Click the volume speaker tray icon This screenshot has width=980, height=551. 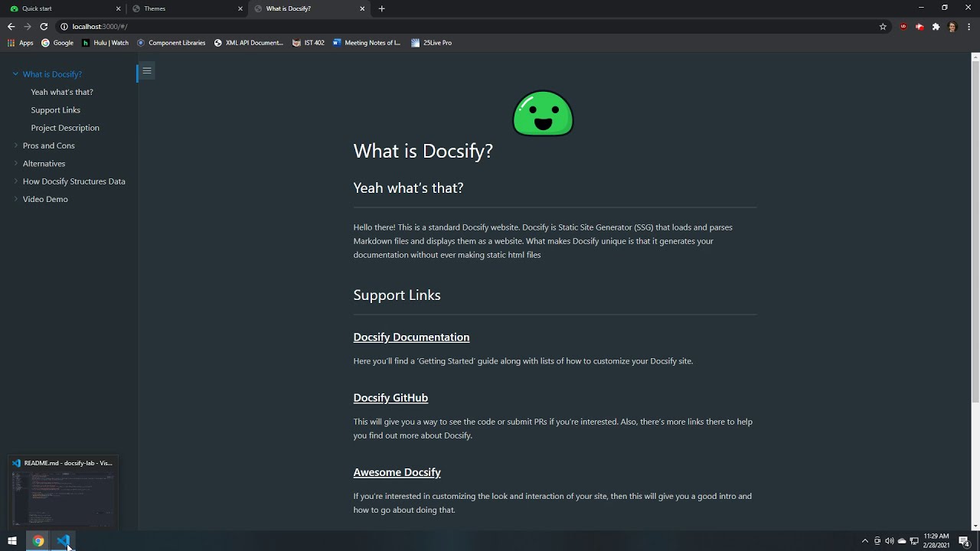890,541
